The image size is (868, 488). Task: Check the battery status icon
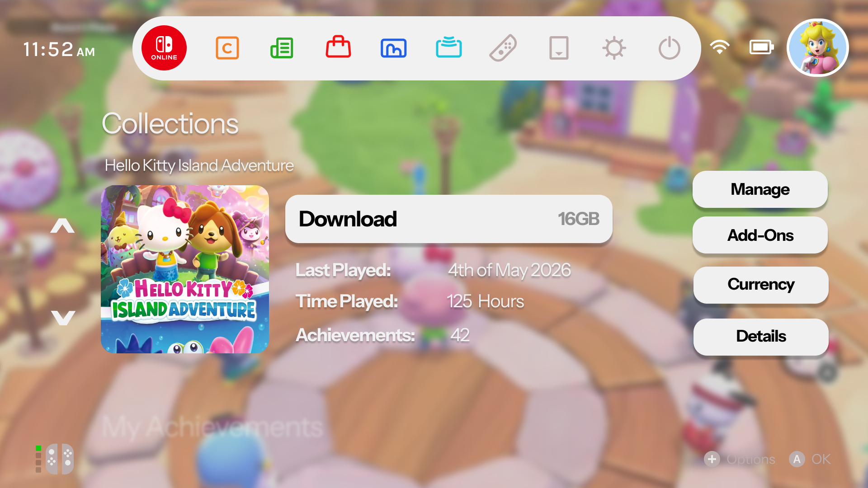point(762,47)
